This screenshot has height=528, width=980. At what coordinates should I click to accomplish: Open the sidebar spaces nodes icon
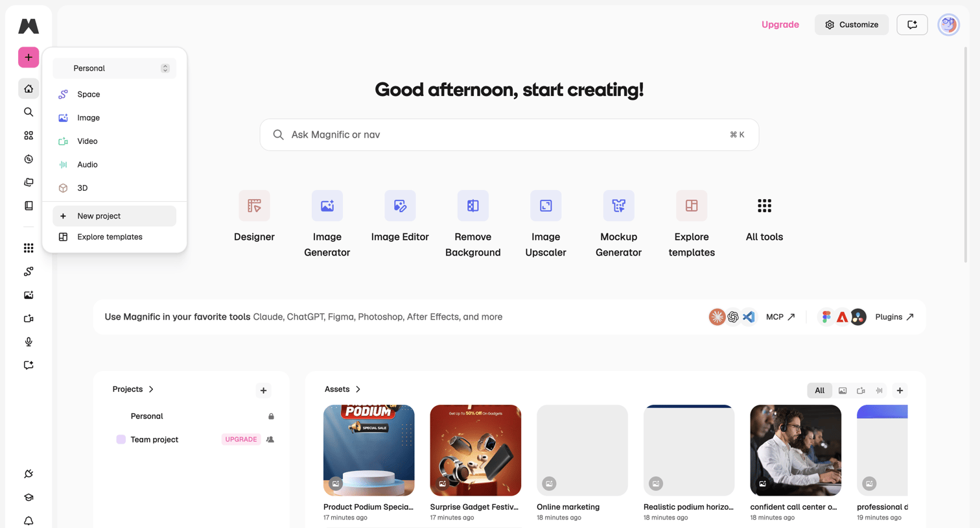click(x=29, y=271)
